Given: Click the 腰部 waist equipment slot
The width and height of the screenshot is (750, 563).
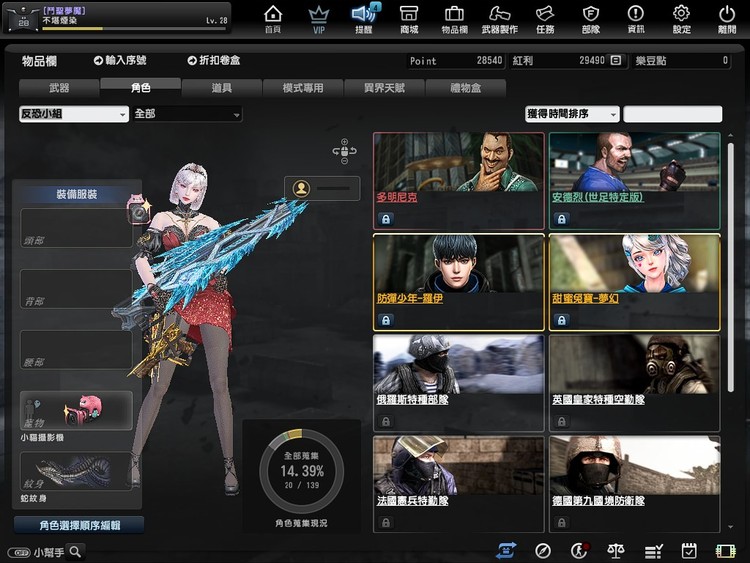Looking at the screenshot, I should pyautogui.click(x=77, y=349).
